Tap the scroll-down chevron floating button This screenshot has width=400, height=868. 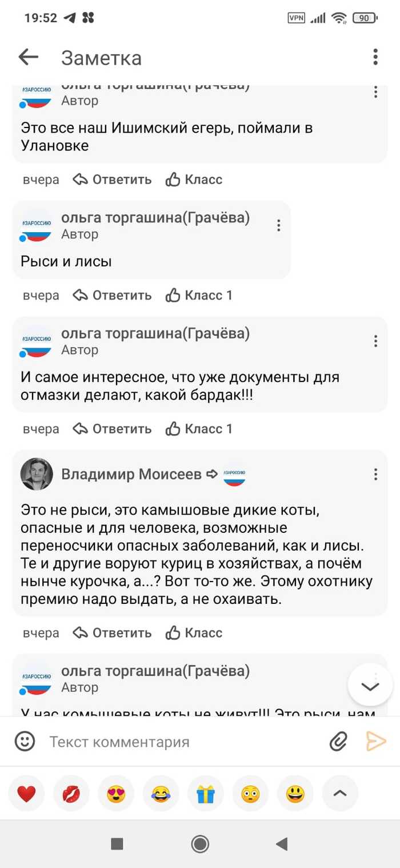370,686
